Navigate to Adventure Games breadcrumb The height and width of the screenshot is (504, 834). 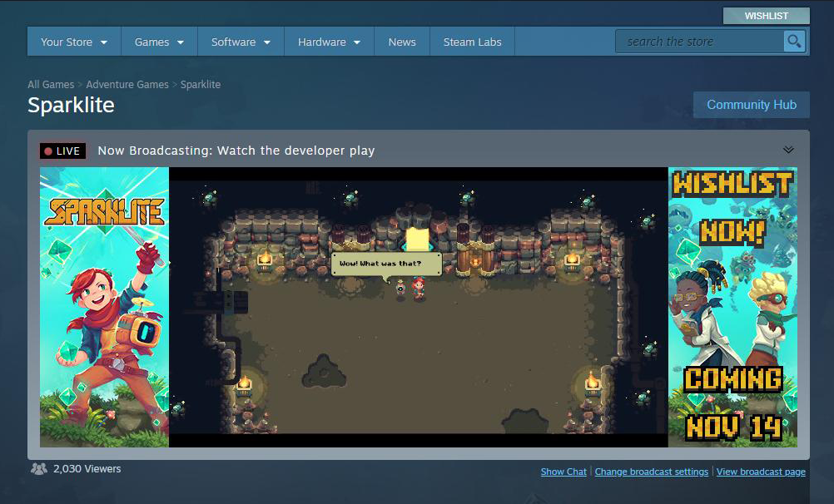127,85
